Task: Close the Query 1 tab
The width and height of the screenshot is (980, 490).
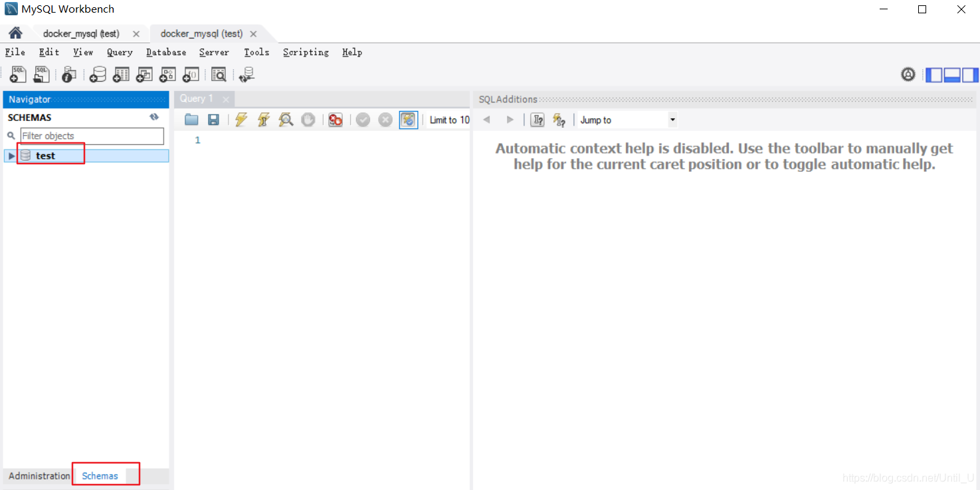Action: coord(226,100)
